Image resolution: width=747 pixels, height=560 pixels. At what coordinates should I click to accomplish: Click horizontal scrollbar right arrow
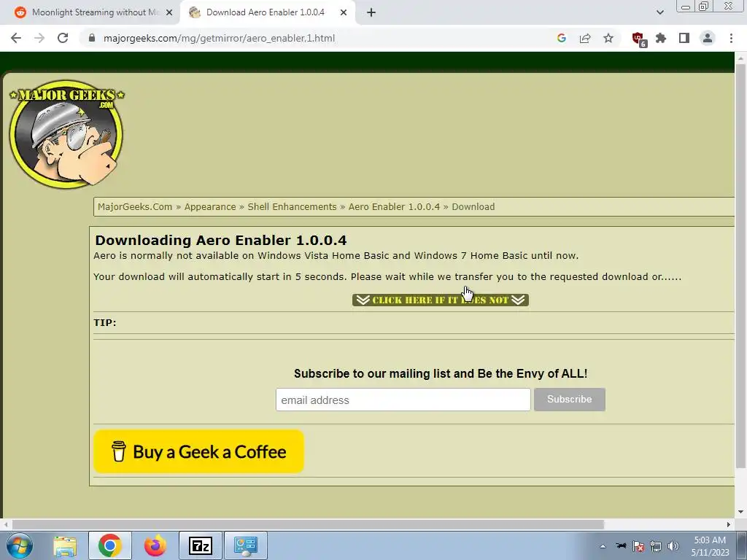tap(729, 524)
